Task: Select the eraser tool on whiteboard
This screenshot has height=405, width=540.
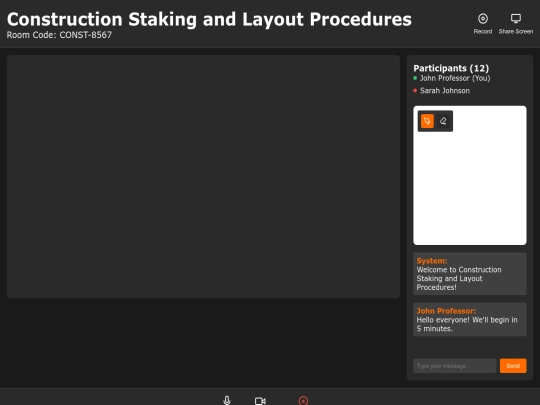Action: pos(443,121)
